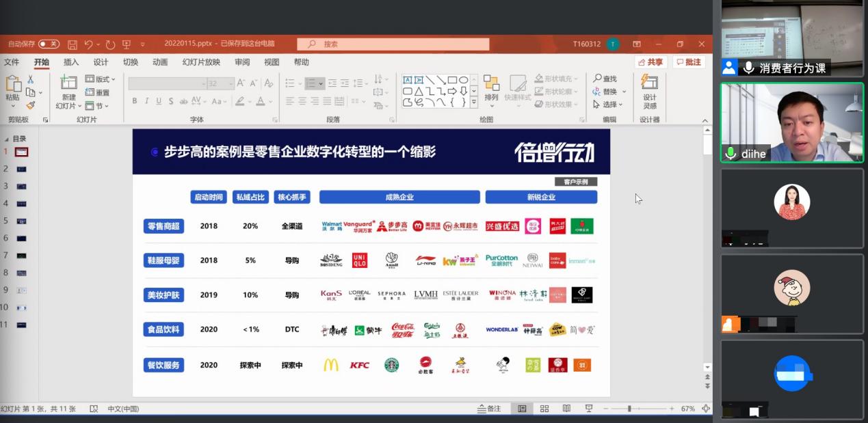This screenshot has width=868, height=423.
Task: Expand the Layout (版式) dropdown
Action: click(x=101, y=79)
